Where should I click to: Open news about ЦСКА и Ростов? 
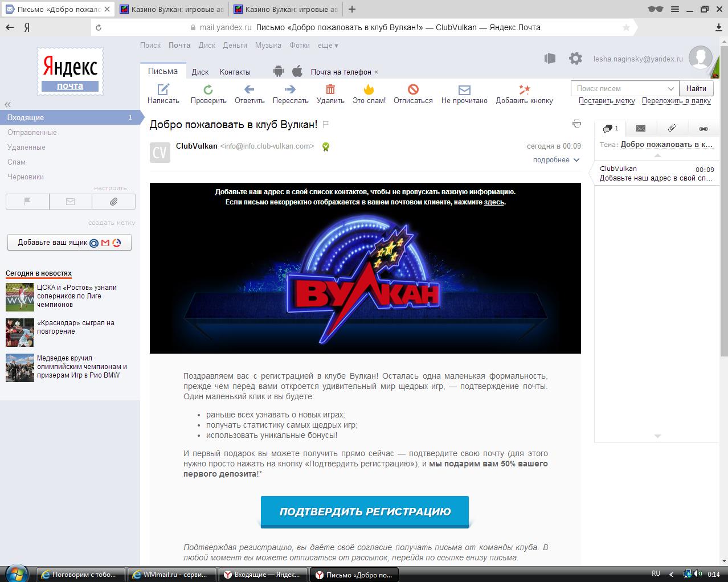point(77,296)
